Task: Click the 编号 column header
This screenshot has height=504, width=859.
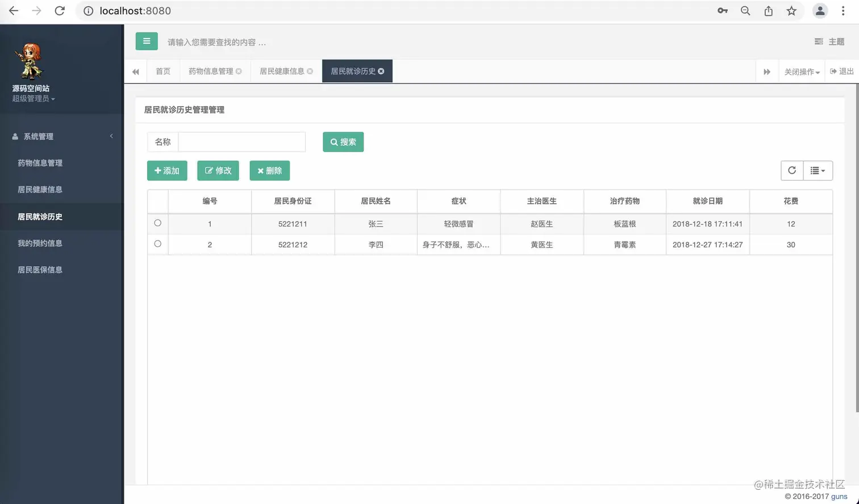Action: tap(210, 201)
